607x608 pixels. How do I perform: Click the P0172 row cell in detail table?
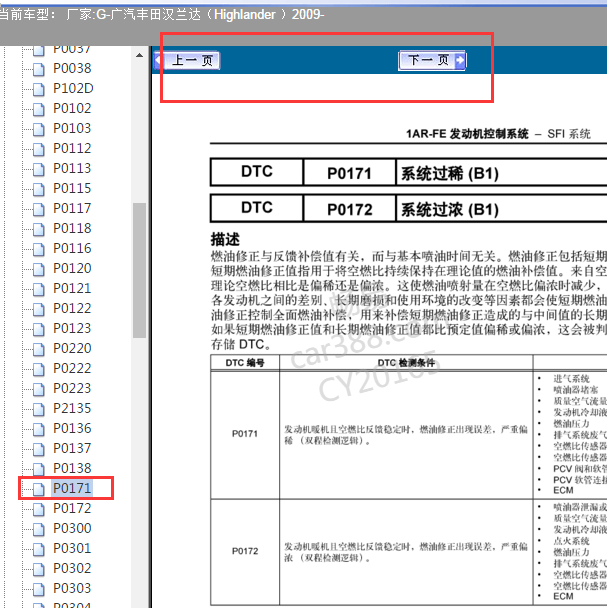tap(245, 551)
